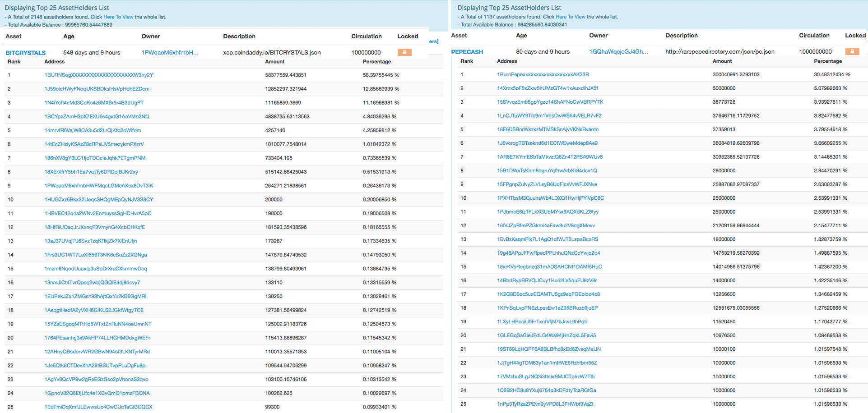This screenshot has width=868, height=413.
Task: Open address 1AR6E7KYmESbTaMkvztQ6Zn4T2PSA9WUv8
Action: click(550, 157)
